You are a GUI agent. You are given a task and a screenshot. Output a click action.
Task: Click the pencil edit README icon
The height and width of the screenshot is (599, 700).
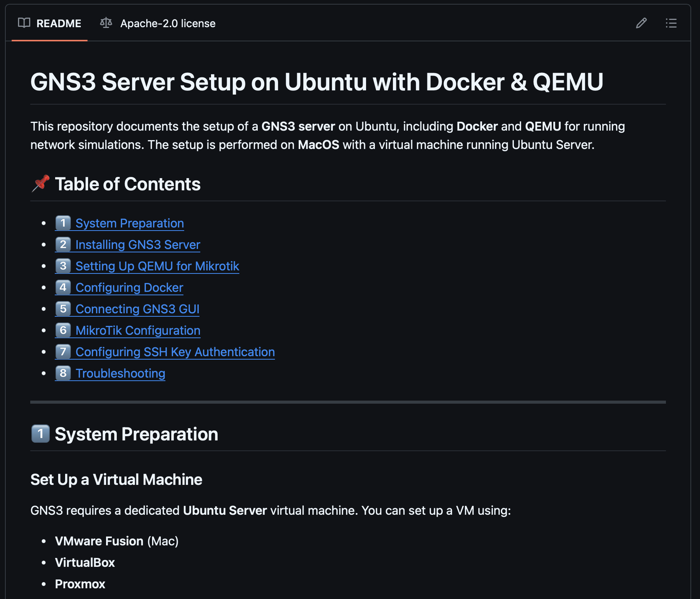[x=641, y=23]
